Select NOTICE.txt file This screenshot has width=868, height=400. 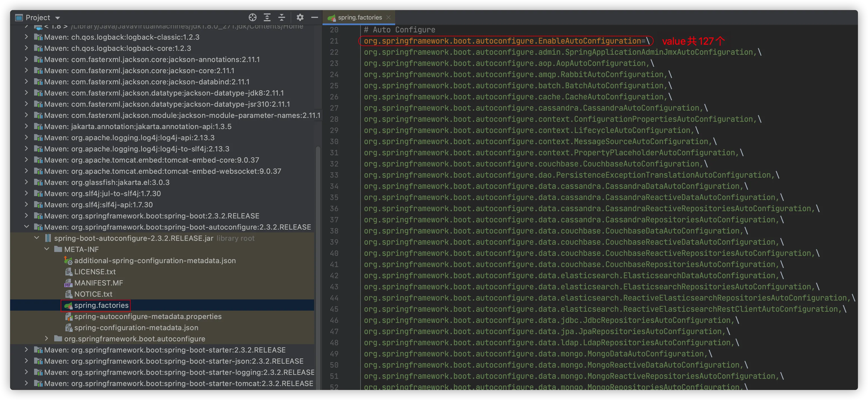pyautogui.click(x=93, y=294)
